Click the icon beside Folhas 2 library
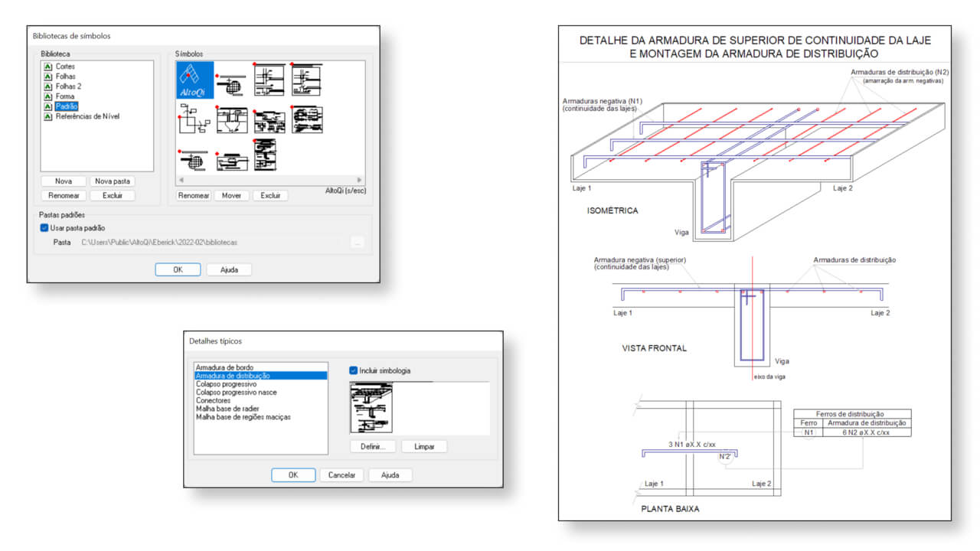Screen dimensions: 980x551 [49, 86]
